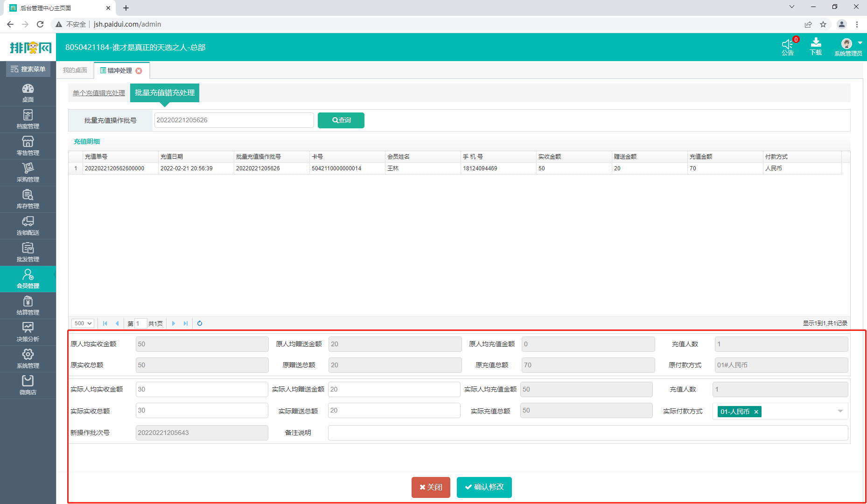Click the 实际人均实收金额 input field
This screenshot has height=504, width=867.
[x=202, y=389]
